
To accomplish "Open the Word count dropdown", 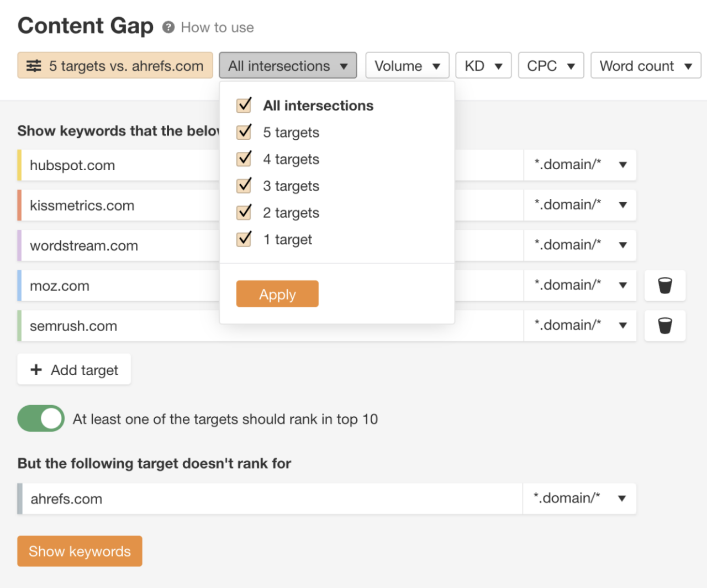I will click(646, 66).
